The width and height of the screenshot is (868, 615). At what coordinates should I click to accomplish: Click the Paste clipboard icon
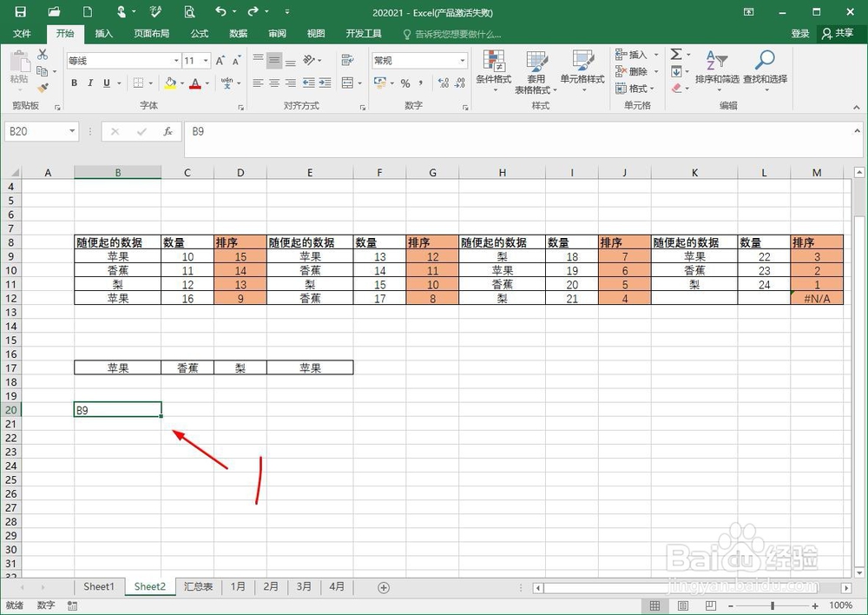[x=19, y=62]
